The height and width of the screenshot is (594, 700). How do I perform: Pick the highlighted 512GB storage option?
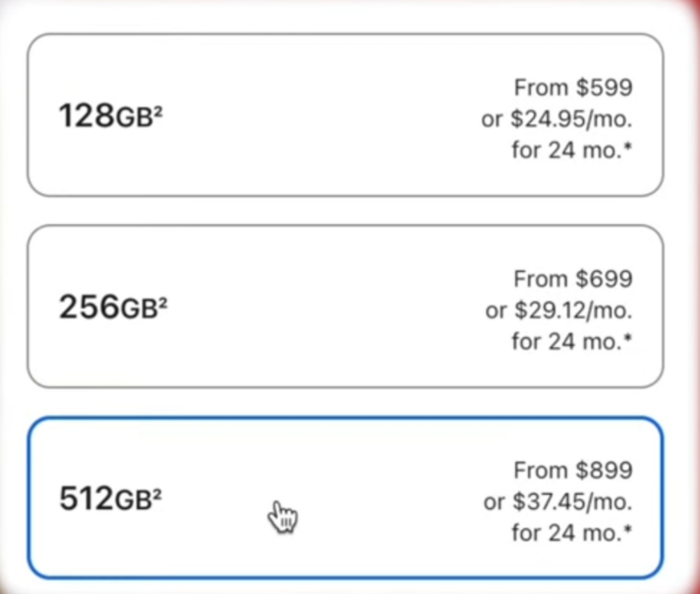(x=345, y=498)
